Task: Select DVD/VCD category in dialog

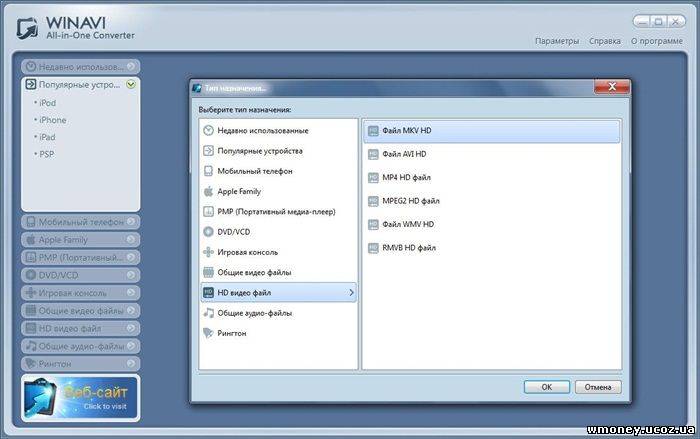Action: pyautogui.click(x=279, y=232)
